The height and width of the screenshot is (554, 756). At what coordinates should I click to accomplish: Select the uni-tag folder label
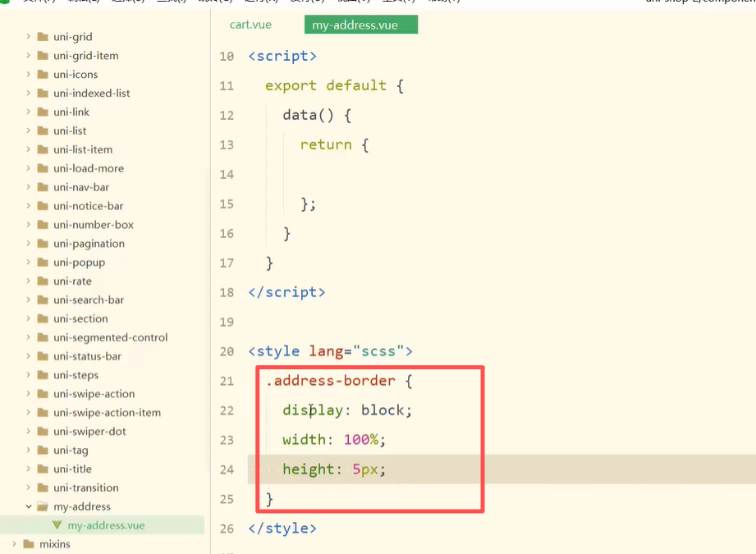click(71, 450)
